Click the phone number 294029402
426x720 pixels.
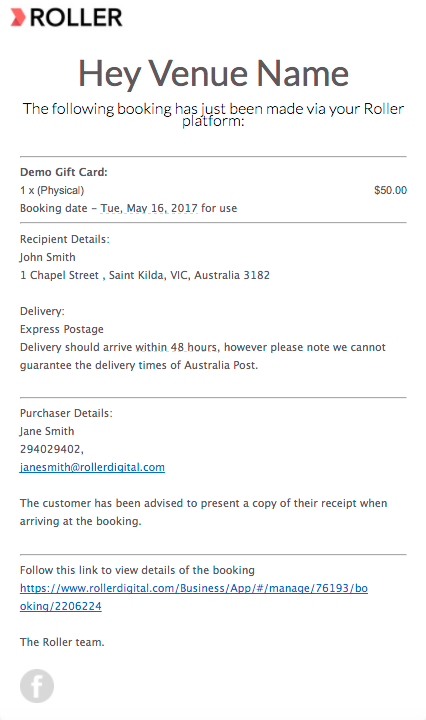(51, 449)
